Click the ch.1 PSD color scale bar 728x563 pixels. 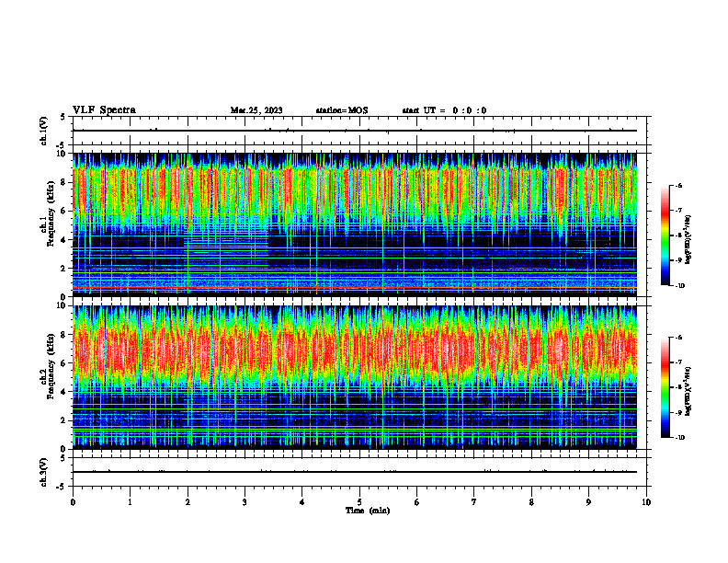point(665,236)
